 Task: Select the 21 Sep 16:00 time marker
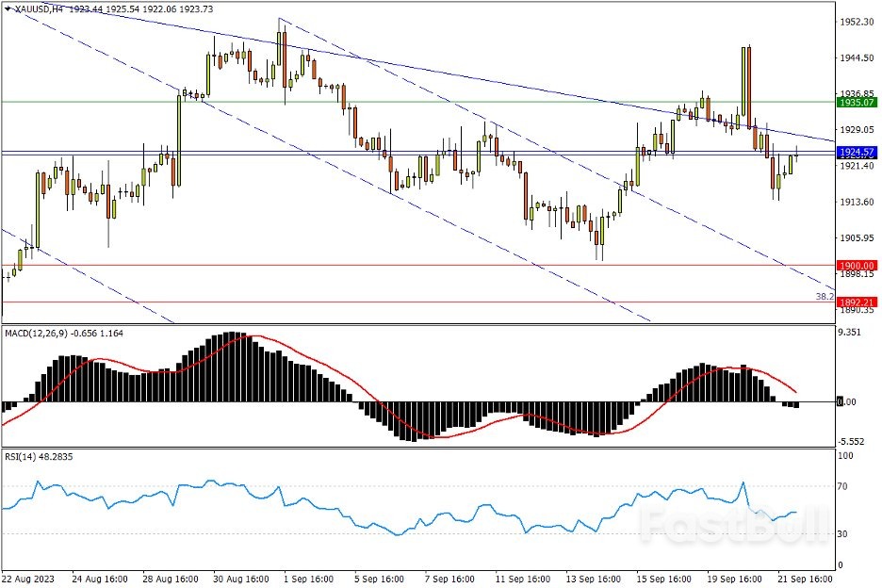(806, 578)
